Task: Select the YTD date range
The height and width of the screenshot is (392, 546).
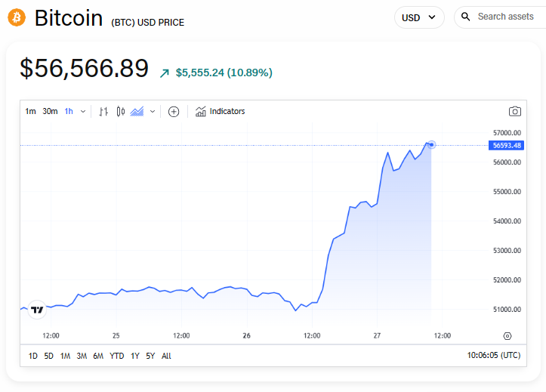Action: point(117,356)
